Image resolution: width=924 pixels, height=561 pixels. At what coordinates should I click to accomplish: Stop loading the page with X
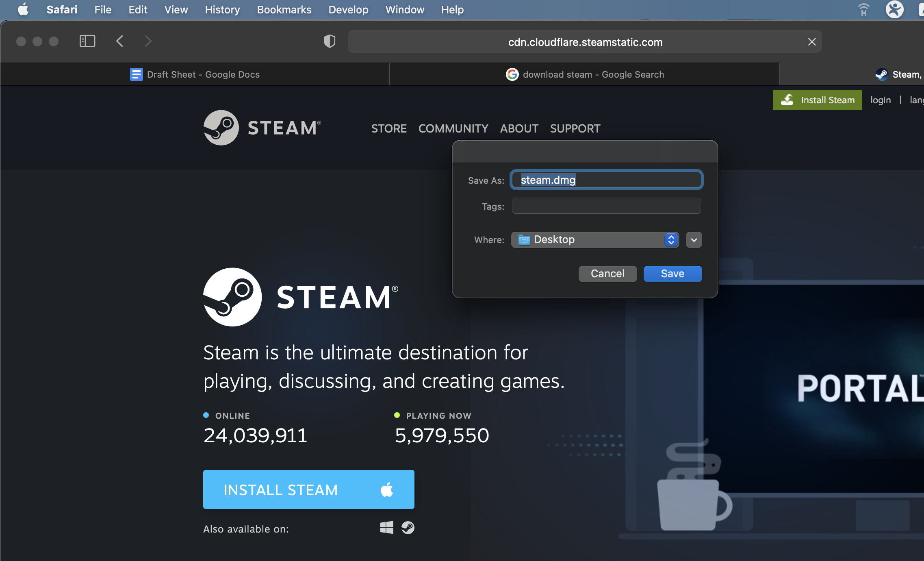tap(812, 41)
